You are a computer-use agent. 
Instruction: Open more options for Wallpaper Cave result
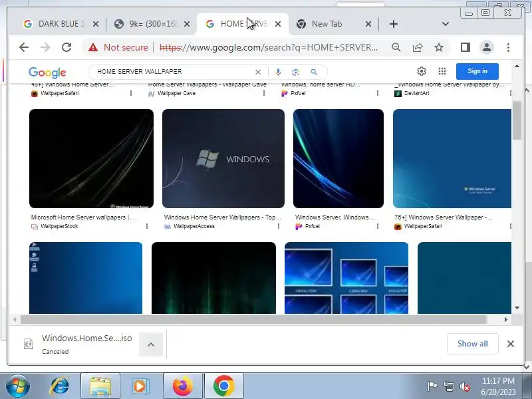tap(263, 93)
